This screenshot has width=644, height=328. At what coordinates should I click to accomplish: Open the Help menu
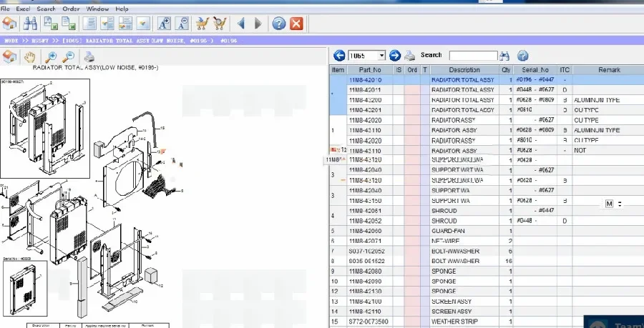[122, 9]
